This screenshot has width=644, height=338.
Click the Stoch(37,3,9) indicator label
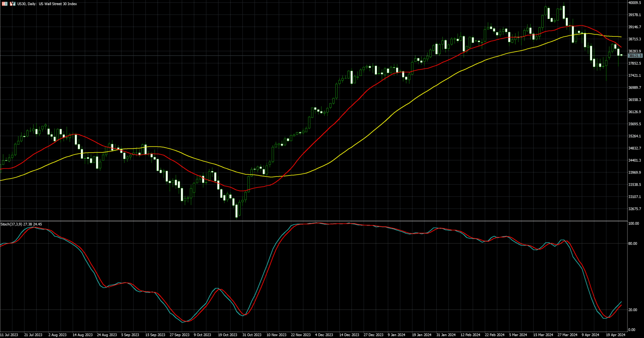click(21, 224)
